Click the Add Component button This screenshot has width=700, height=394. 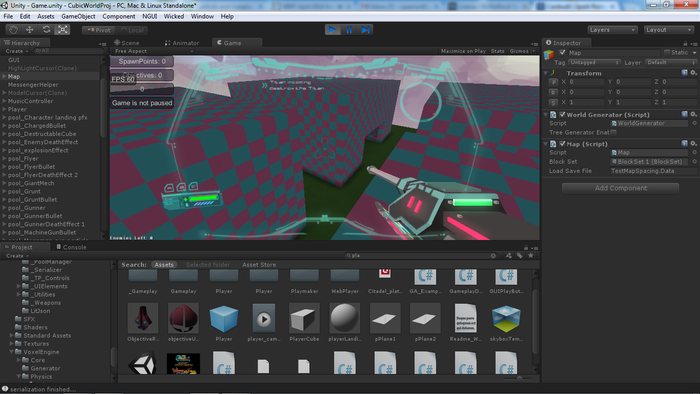621,188
